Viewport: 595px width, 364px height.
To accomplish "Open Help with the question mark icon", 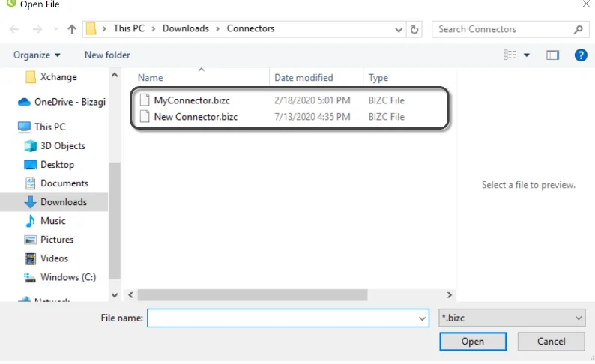I will click(x=581, y=55).
